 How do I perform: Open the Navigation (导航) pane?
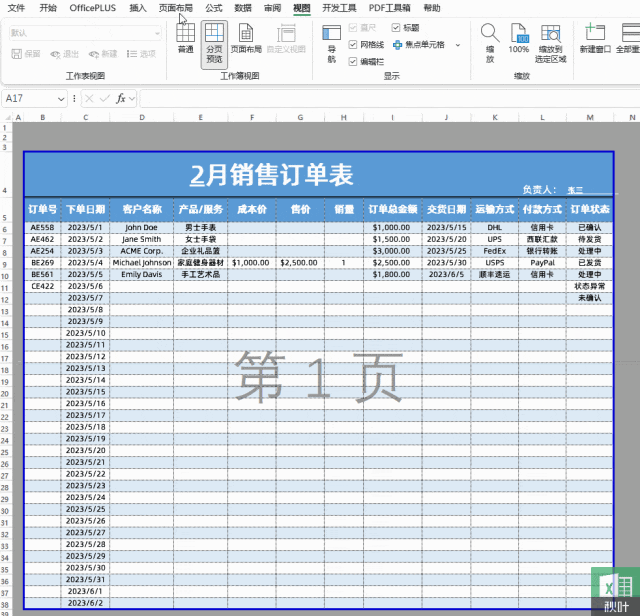[x=331, y=44]
